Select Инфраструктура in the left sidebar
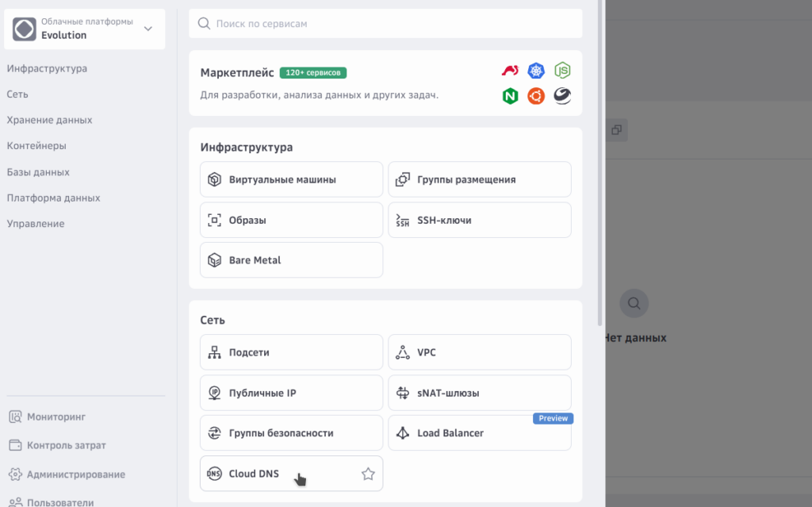 47,68
